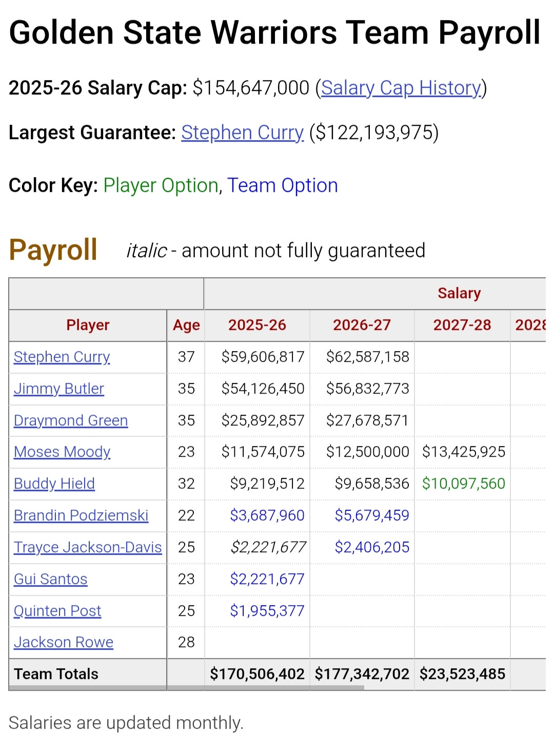Open the Jackson Rowe link
Screen dimensions: 554x756
coord(63,642)
